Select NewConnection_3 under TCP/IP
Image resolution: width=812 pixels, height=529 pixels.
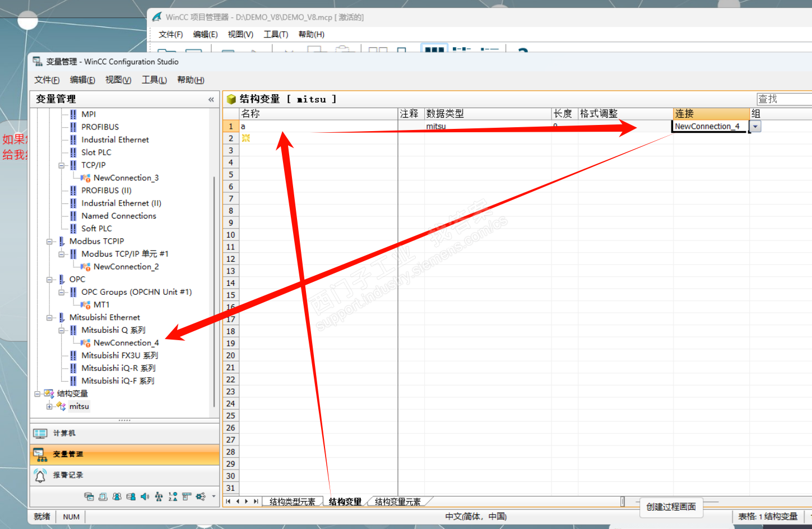[x=126, y=178]
